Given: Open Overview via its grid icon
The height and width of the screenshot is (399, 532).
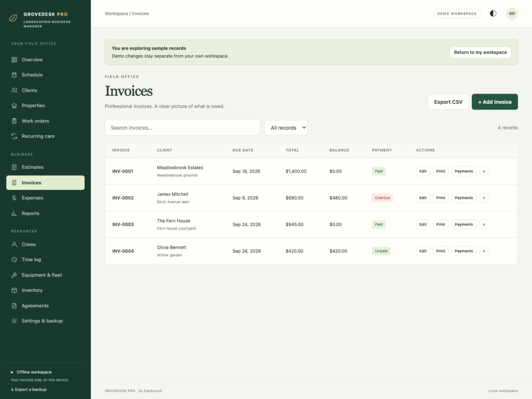Looking at the screenshot, I should pos(14,60).
